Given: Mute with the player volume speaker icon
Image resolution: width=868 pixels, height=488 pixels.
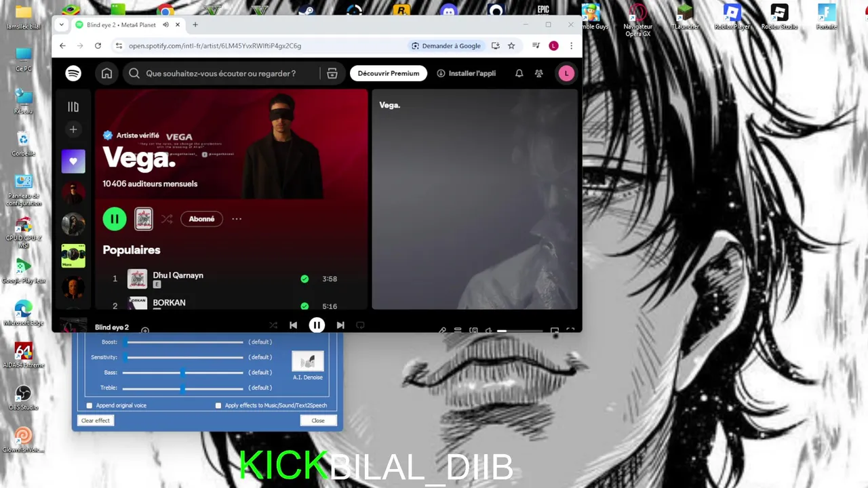Looking at the screenshot, I should click(x=488, y=330).
